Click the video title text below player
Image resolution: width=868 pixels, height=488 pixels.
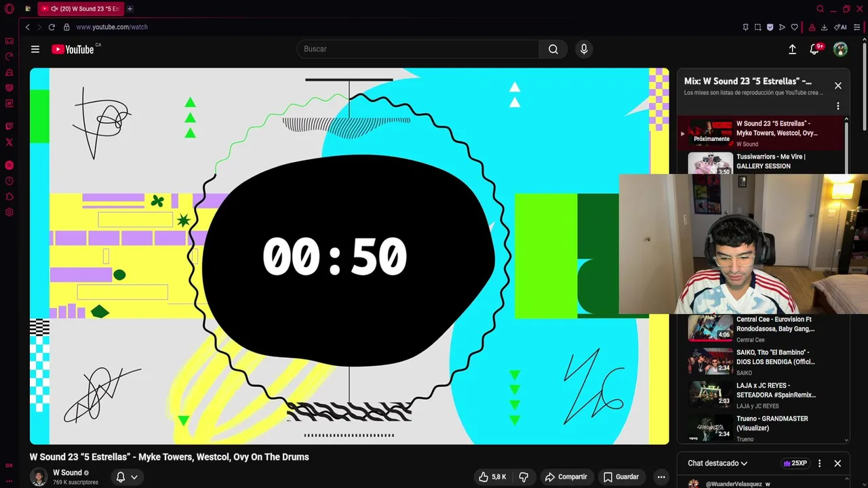(169, 457)
